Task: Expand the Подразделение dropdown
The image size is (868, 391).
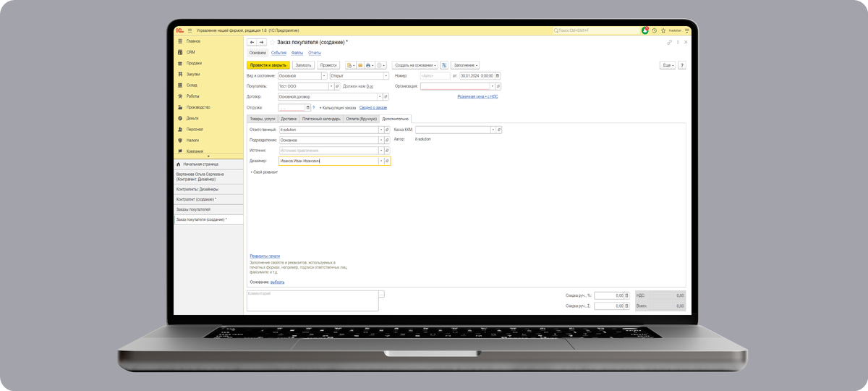Action: 381,140
